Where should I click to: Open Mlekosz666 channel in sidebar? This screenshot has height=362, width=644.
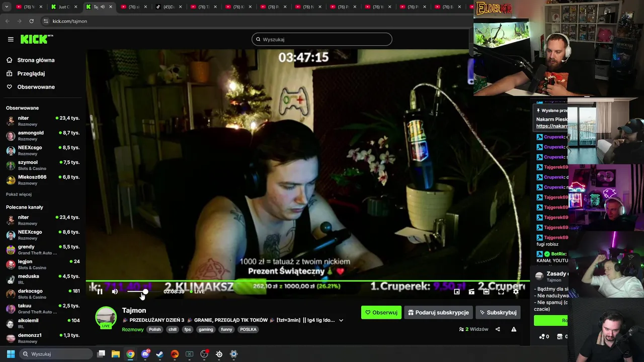click(x=43, y=179)
